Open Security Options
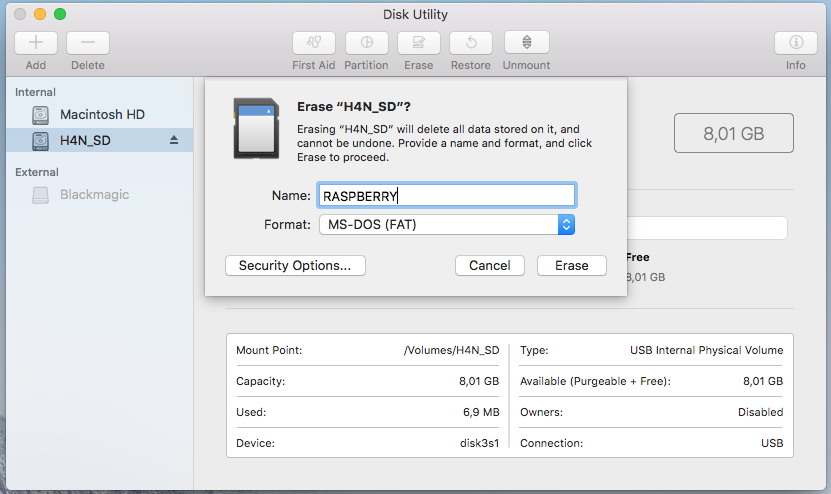Image resolution: width=831 pixels, height=494 pixels. click(295, 266)
